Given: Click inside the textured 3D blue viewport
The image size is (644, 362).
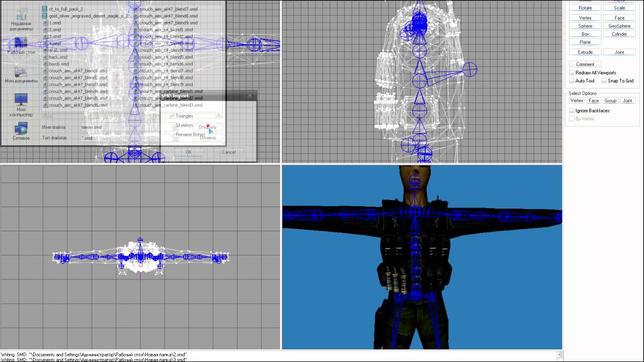Looking at the screenshot, I should (422, 257).
